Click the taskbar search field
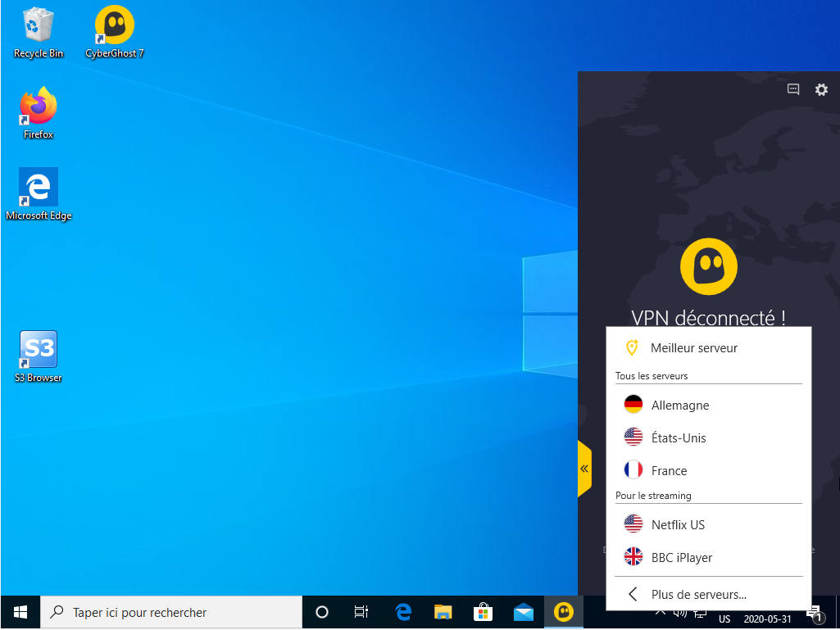This screenshot has height=630, width=840. [x=172, y=612]
